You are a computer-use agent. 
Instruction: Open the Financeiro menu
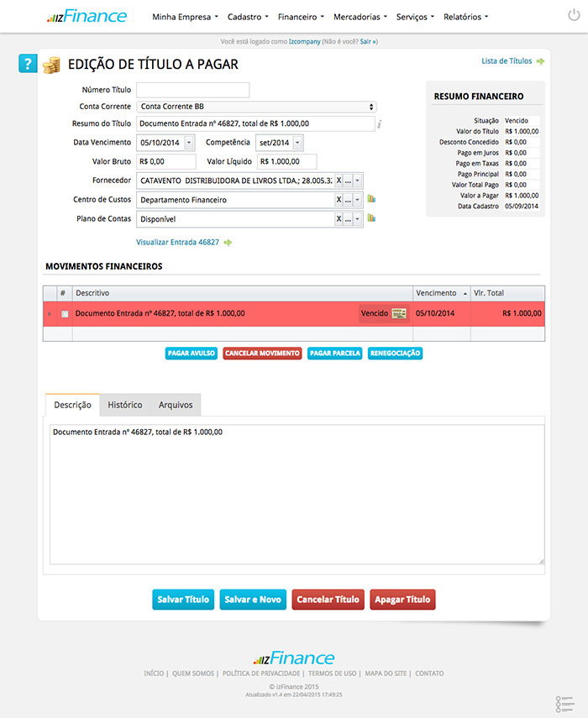click(300, 17)
